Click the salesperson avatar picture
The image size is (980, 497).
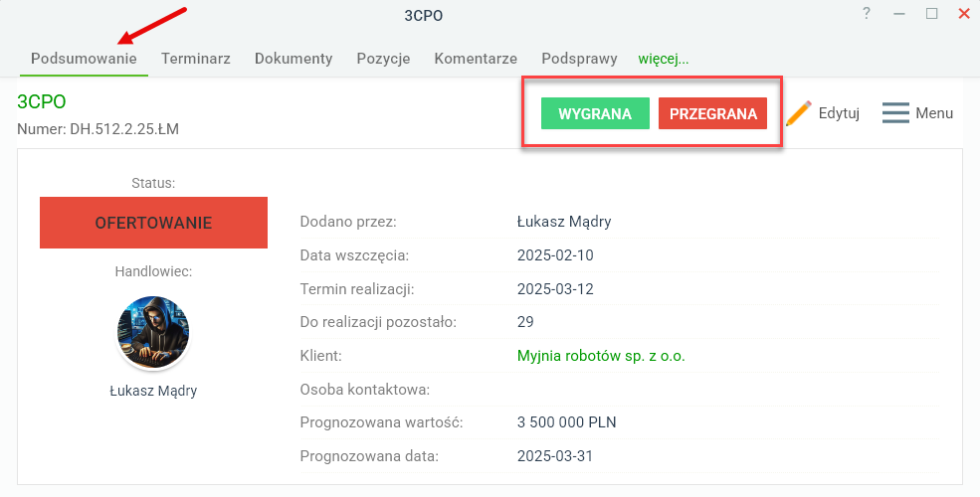pos(153,333)
